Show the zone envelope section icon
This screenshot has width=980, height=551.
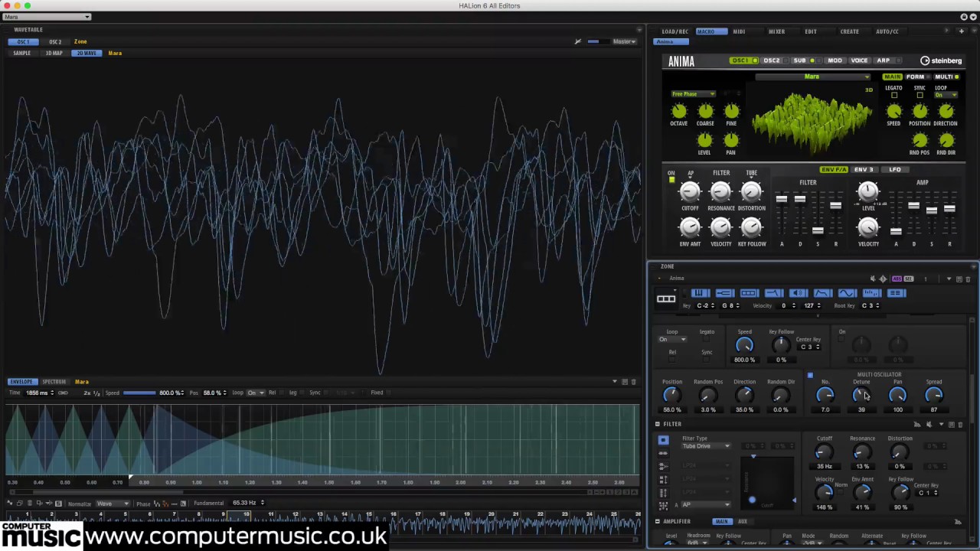click(823, 293)
